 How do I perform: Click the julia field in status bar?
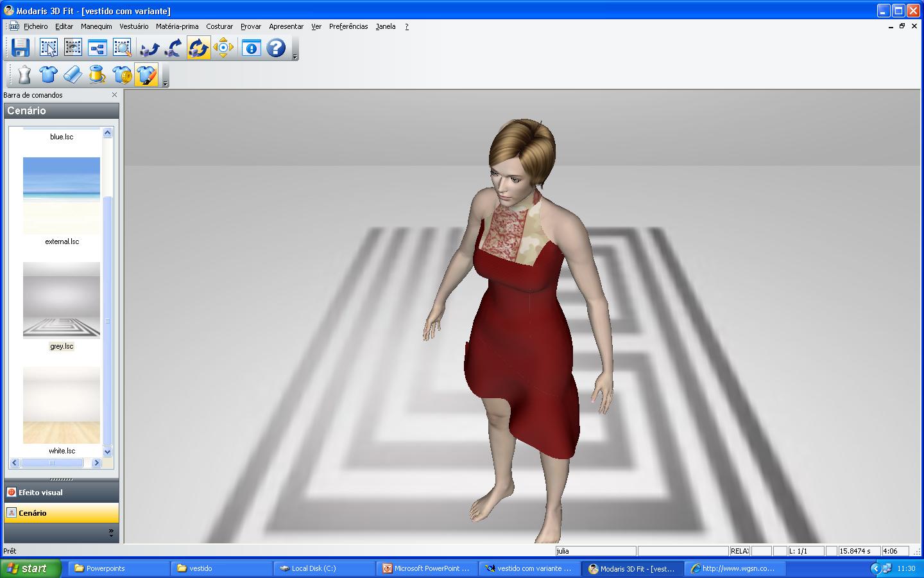click(595, 551)
